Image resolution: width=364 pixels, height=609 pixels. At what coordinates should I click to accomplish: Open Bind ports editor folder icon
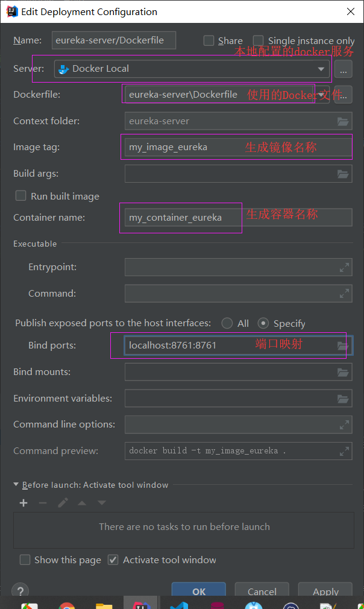(x=343, y=346)
